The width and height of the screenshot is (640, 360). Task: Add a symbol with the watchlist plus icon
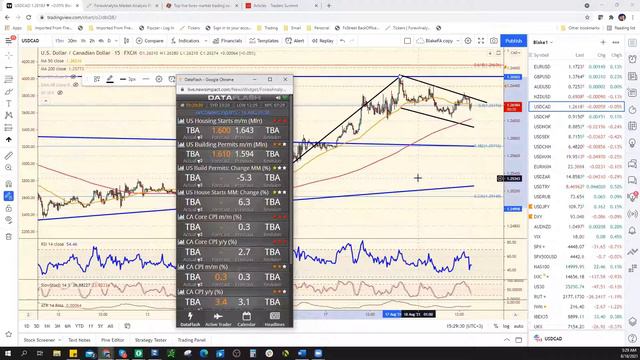(603, 42)
